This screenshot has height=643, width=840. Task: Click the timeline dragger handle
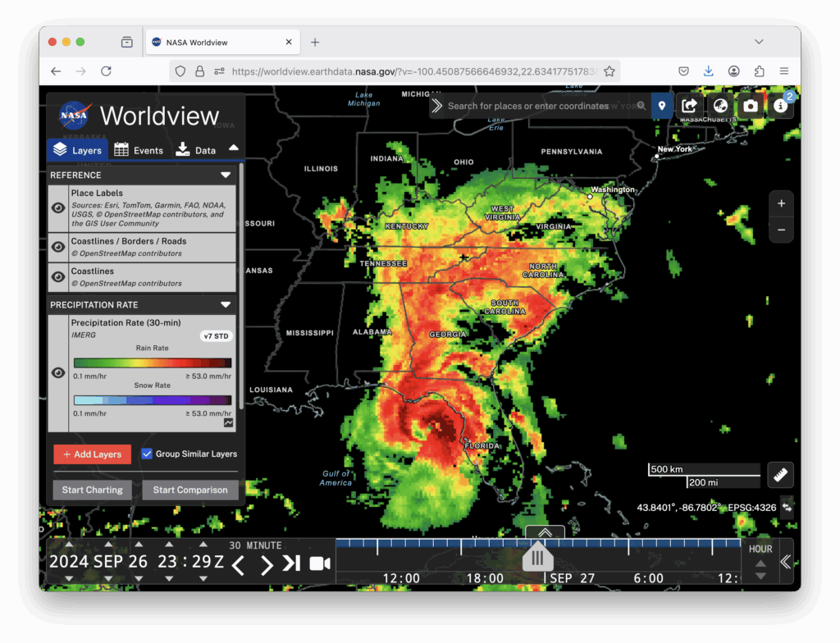pos(537,558)
